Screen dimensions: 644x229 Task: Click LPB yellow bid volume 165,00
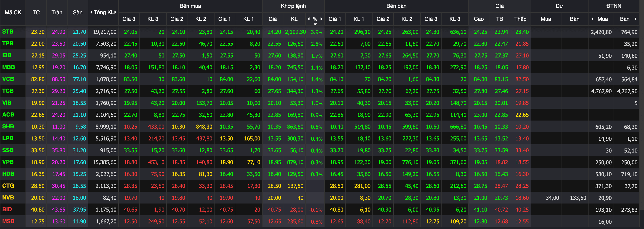click(x=252, y=138)
